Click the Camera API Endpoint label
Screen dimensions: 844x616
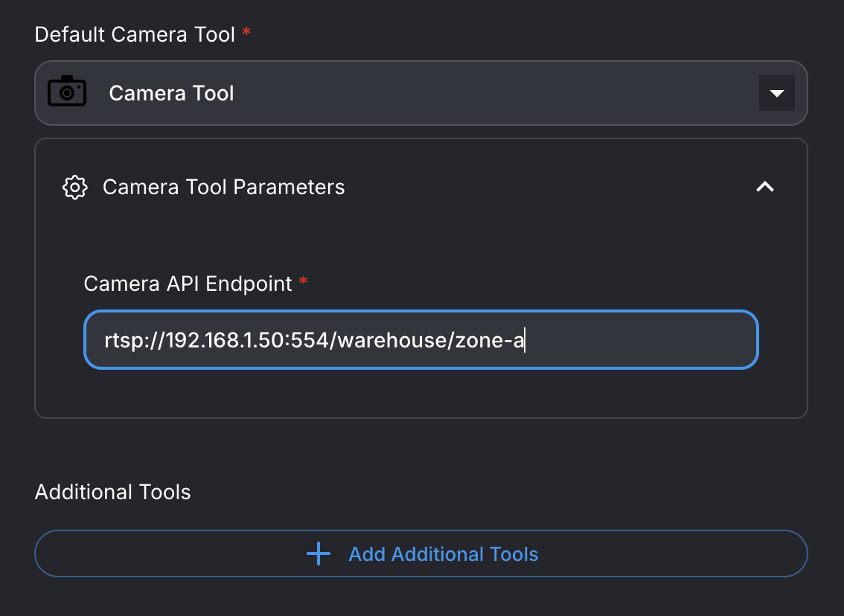(x=188, y=283)
